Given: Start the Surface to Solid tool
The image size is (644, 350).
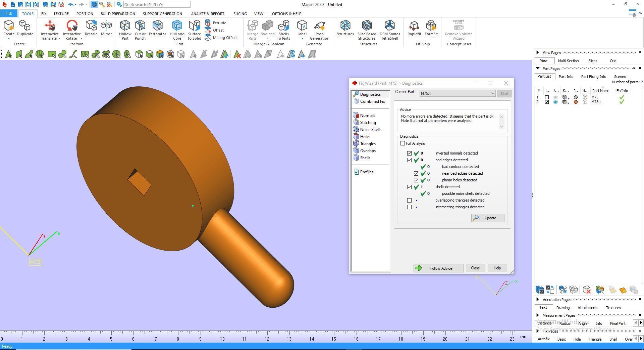Looking at the screenshot, I should tap(195, 30).
